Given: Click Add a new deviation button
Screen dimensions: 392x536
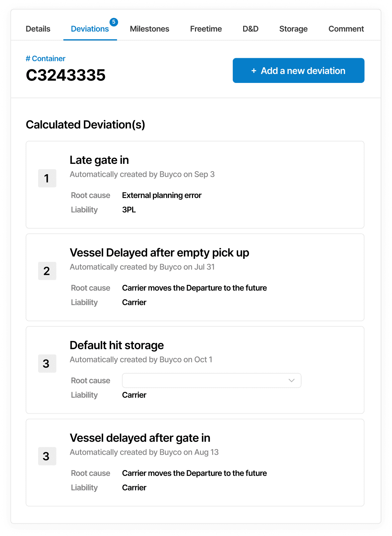Looking at the screenshot, I should coord(298,71).
